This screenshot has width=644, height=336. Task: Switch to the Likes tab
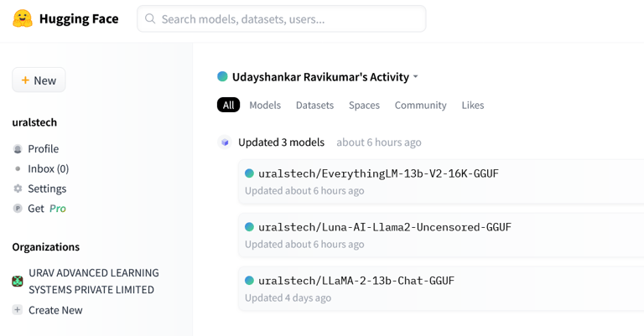coord(473,105)
